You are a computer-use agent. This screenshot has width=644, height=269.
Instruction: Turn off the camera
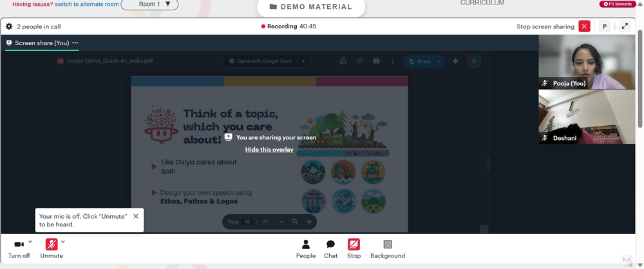coord(19,248)
